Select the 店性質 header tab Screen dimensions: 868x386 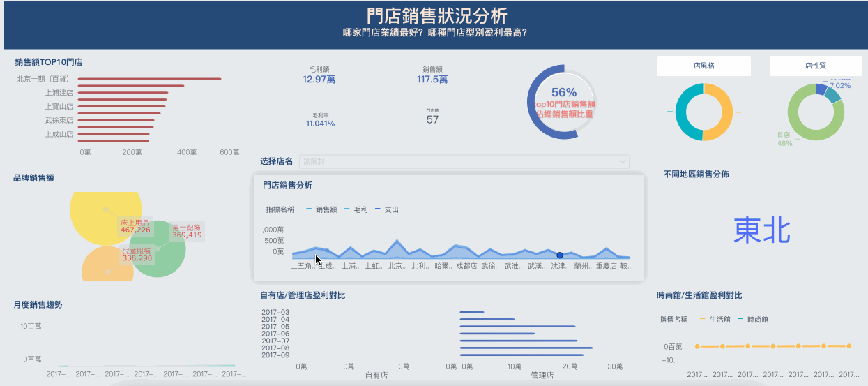[815, 66]
